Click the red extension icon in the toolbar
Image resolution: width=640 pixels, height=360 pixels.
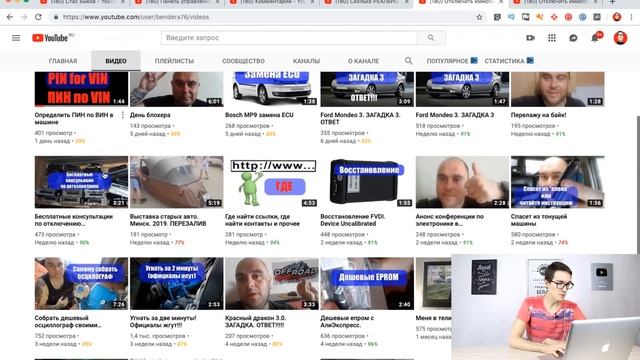[x=568, y=17]
